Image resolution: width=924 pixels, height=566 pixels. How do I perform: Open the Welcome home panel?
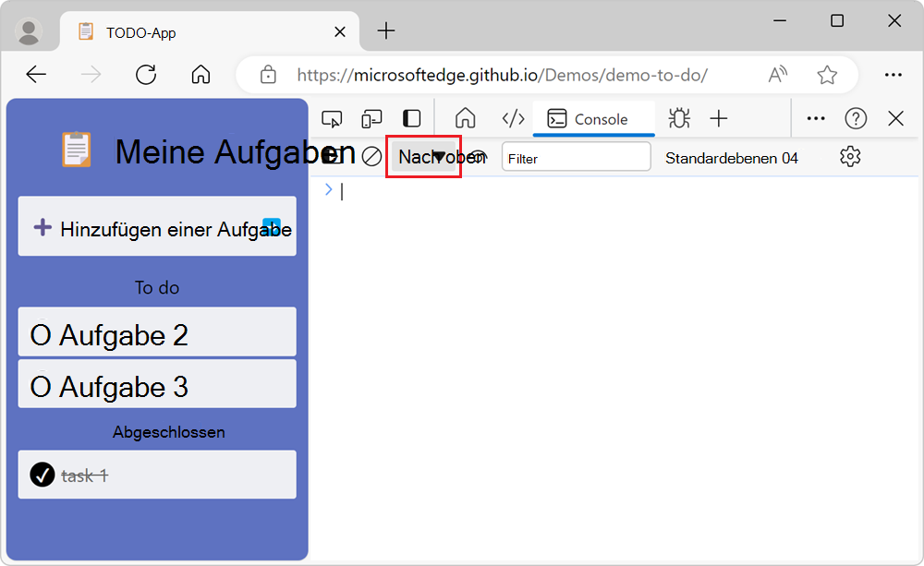pyautogui.click(x=465, y=118)
